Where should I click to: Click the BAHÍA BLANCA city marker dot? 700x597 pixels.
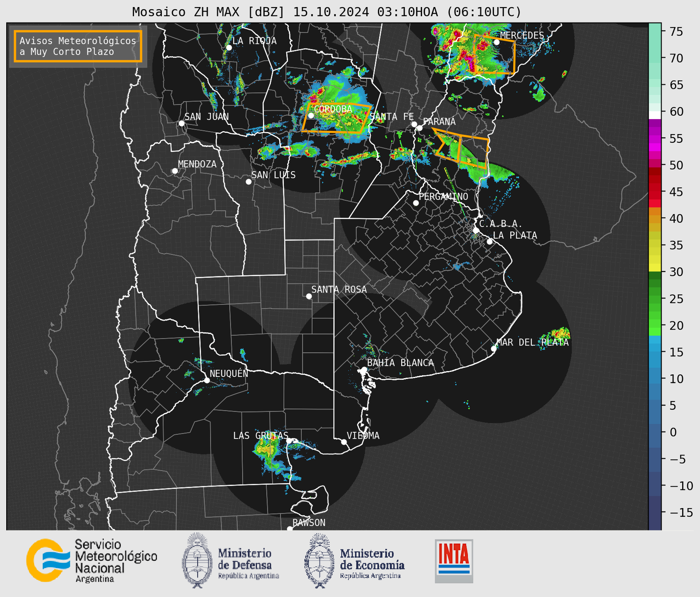364,369
